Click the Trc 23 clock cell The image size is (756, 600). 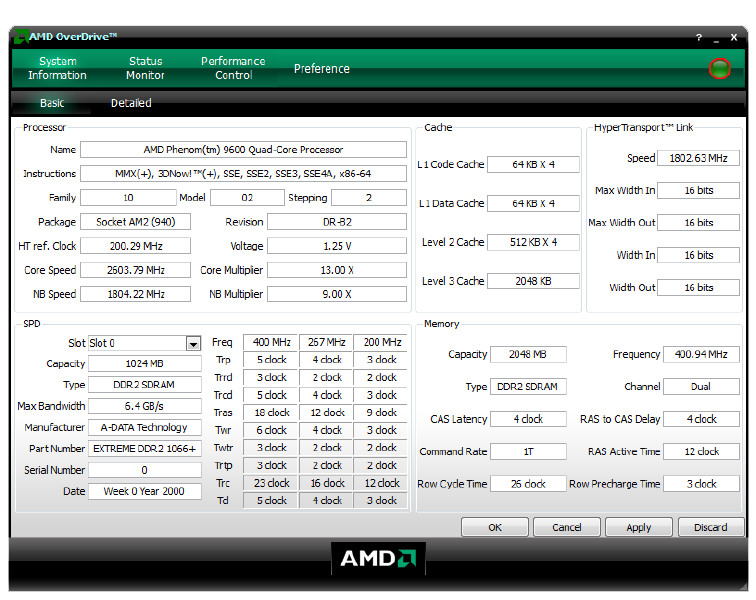pos(271,483)
